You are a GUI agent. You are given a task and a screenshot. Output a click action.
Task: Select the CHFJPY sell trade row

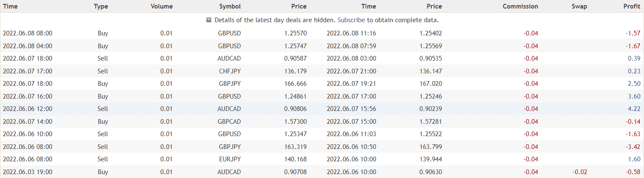322,71
